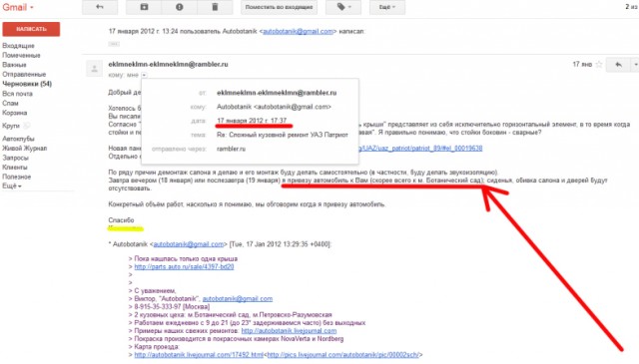The width and height of the screenshot is (639, 364).
Task: Click the phone number 8-915-35-333-97
Action: point(158,307)
